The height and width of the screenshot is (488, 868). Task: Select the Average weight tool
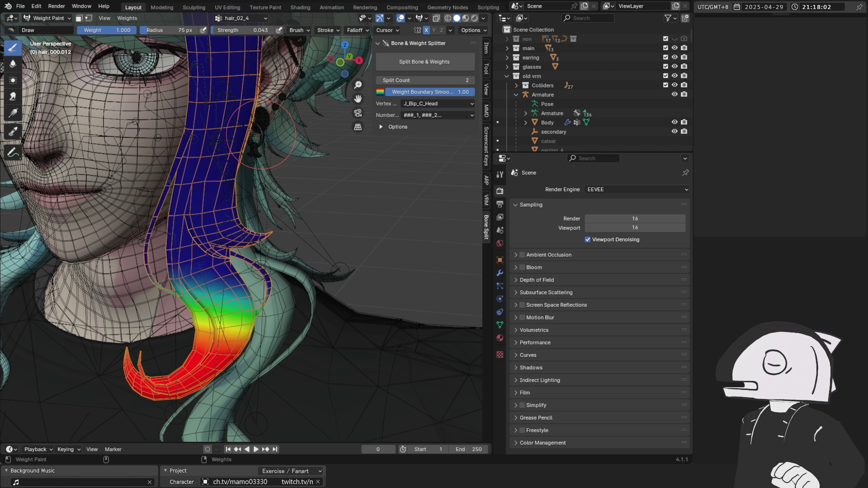13,80
